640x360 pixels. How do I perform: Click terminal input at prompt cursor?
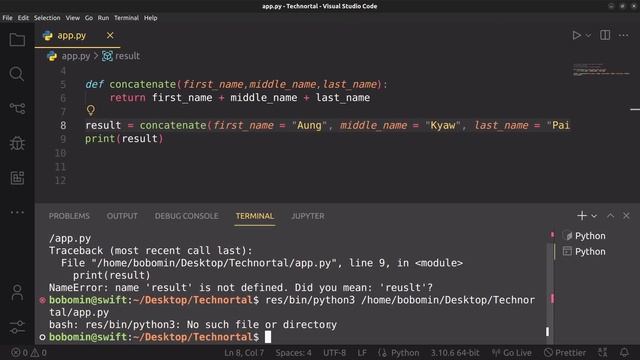tap(268, 337)
